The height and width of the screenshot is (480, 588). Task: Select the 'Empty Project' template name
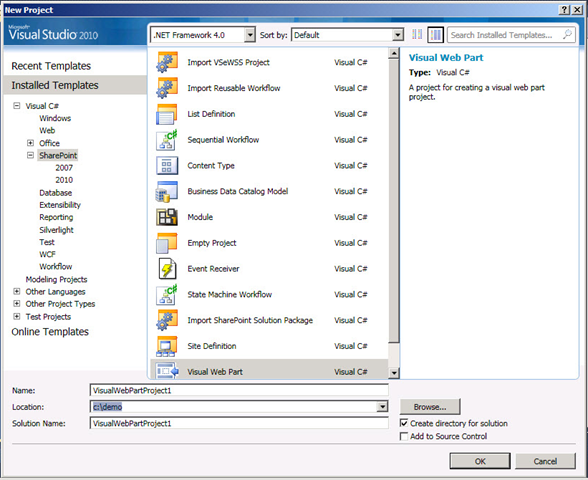pos(212,243)
